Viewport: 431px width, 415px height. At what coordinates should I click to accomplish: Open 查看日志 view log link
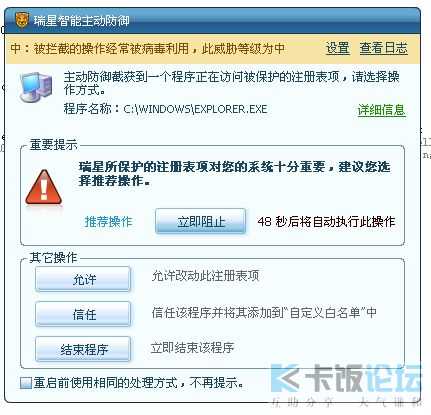pos(384,48)
